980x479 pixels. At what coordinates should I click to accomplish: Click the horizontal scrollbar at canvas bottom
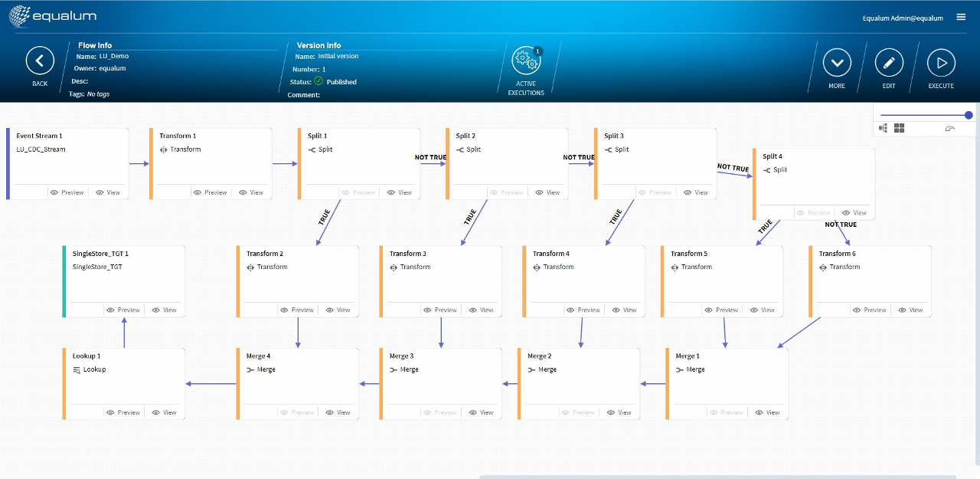tap(718, 477)
